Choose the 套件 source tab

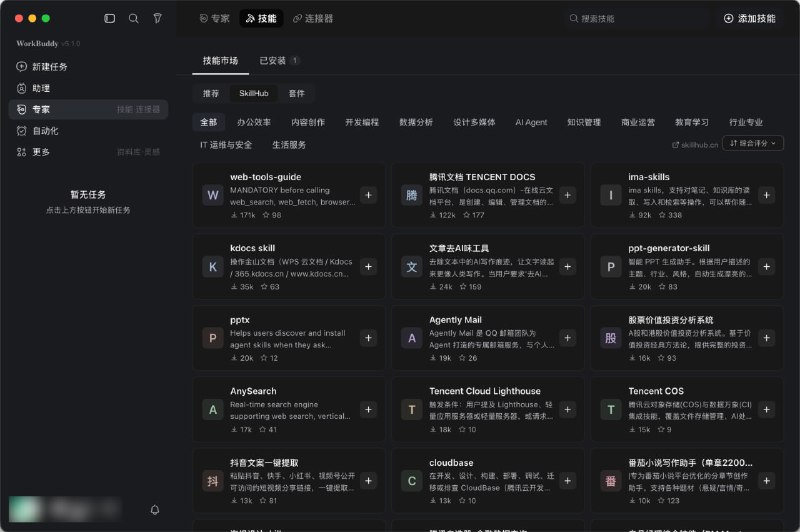pos(296,93)
